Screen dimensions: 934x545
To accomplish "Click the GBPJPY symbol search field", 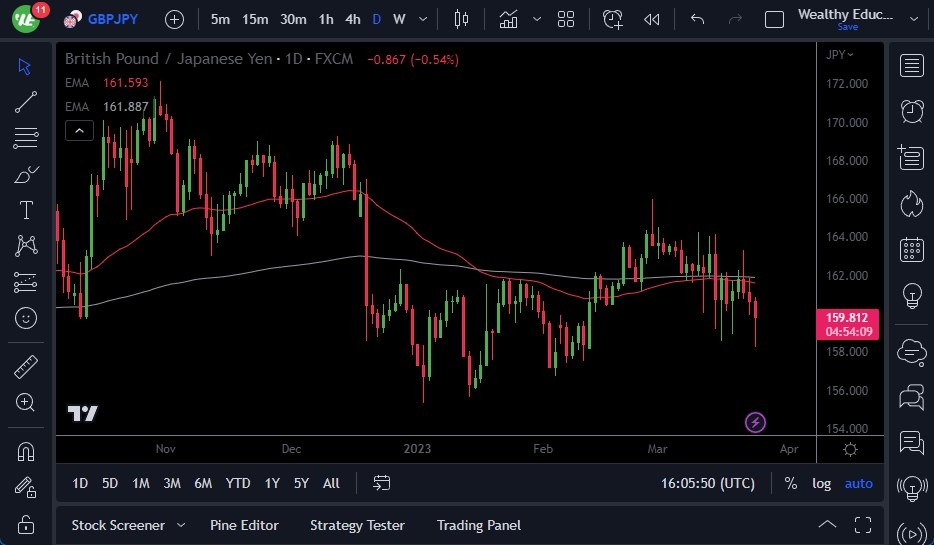I will (x=111, y=19).
